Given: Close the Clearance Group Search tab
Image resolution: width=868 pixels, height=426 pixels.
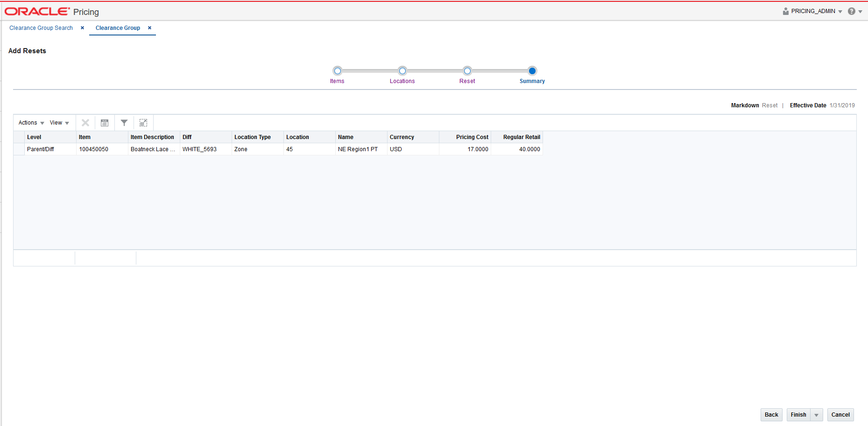Looking at the screenshot, I should [x=83, y=28].
